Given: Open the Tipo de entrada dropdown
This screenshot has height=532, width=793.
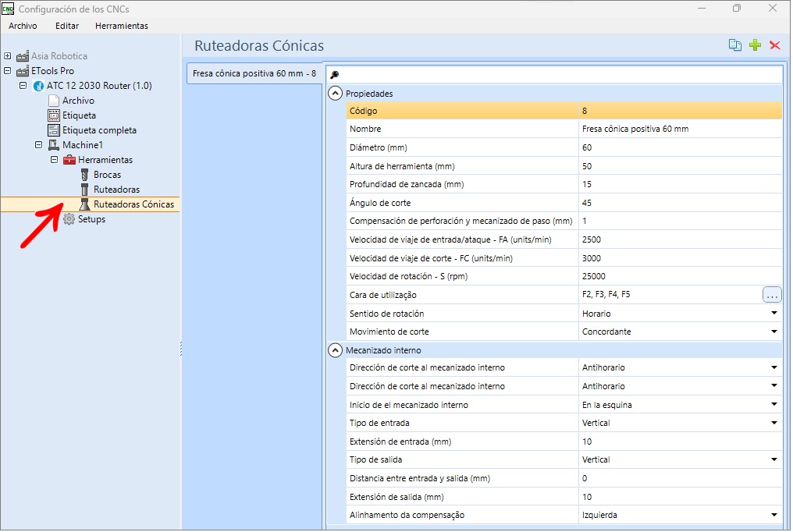Looking at the screenshot, I should (773, 423).
